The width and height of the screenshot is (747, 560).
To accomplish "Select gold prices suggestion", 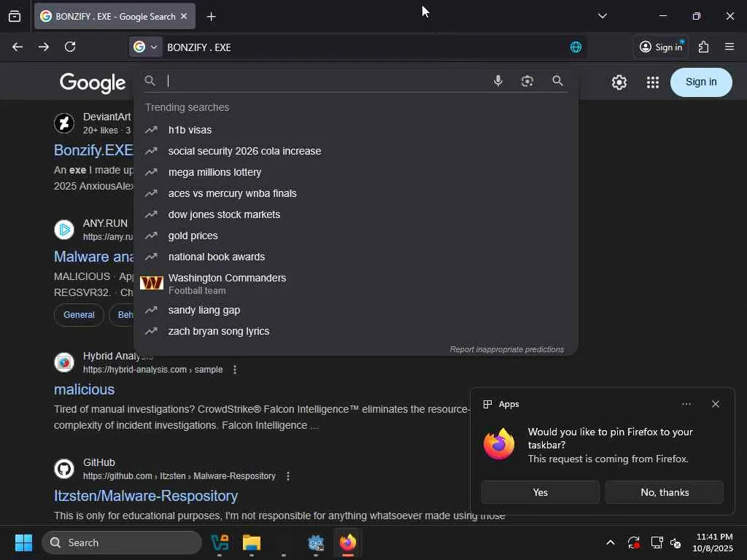I will tap(356, 236).
